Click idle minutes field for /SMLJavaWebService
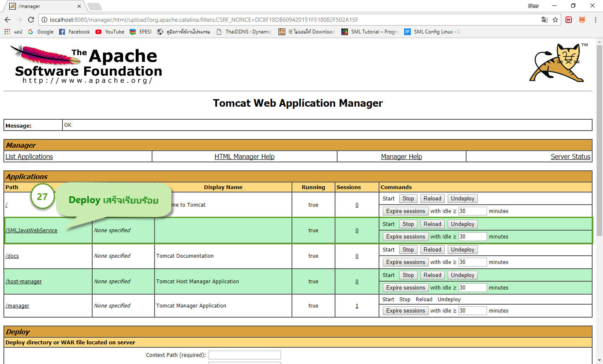 click(x=472, y=237)
